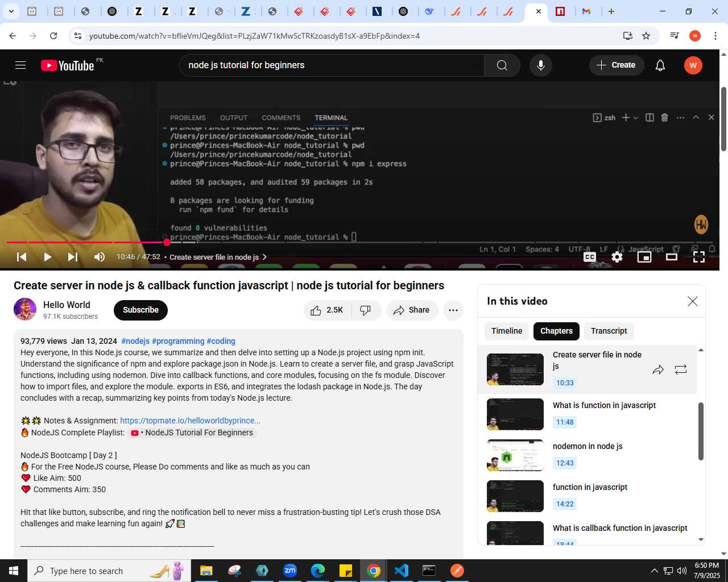This screenshot has width=728, height=582.
Task: Install app icon in address bar
Action: pyautogui.click(x=628, y=36)
